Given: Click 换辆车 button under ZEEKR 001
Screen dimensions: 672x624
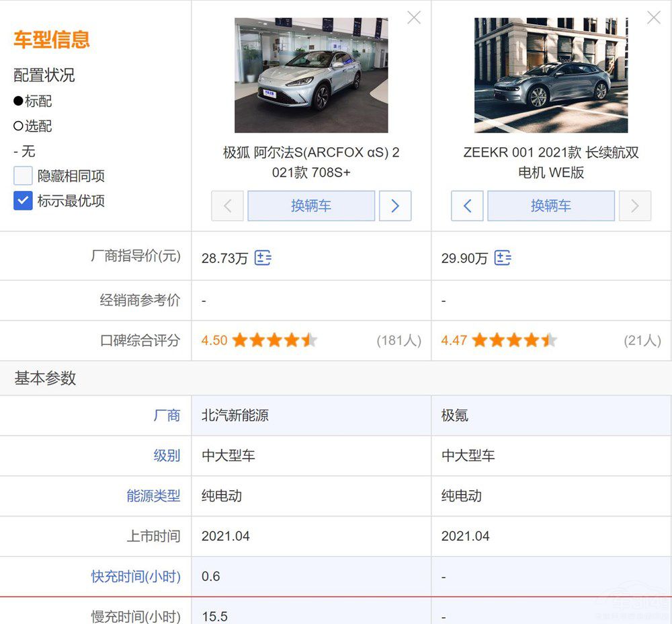Looking at the screenshot, I should (x=551, y=206).
